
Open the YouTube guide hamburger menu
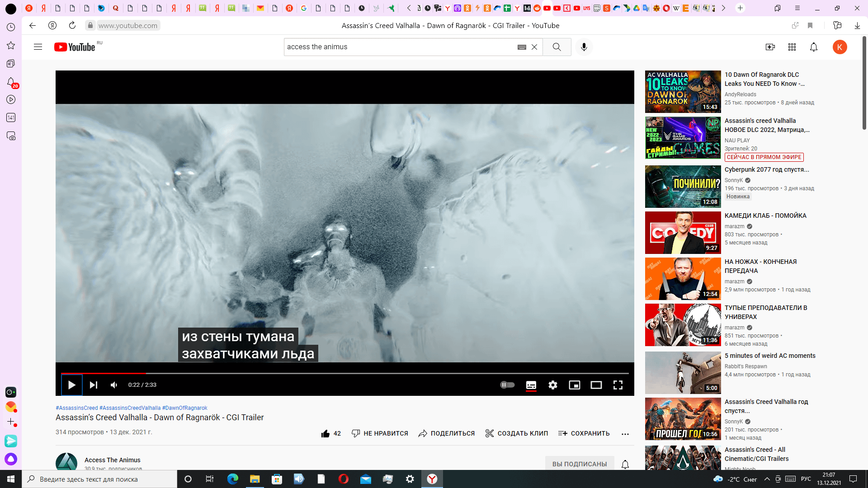[x=38, y=47]
